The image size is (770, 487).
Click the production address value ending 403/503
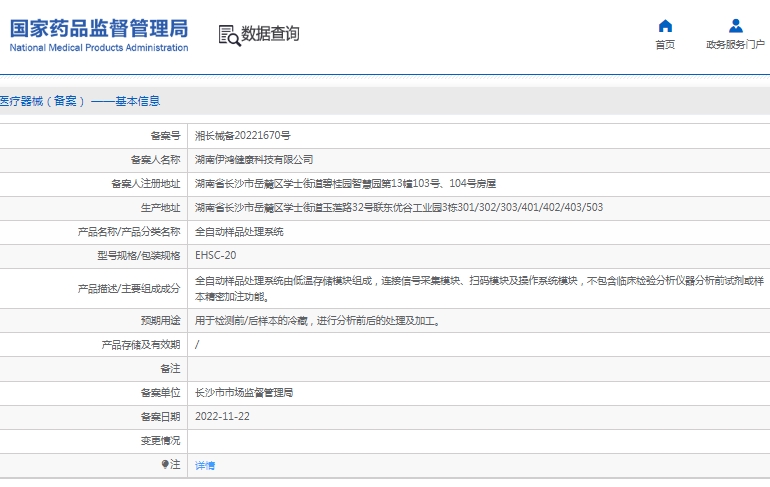pyautogui.click(x=399, y=208)
